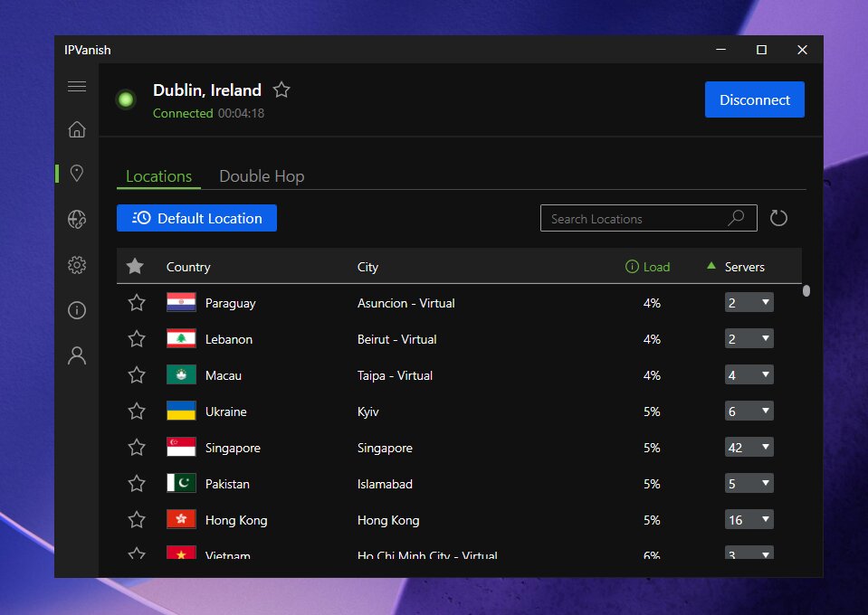Open Macau servers dropdown showing 4
This screenshot has height=615, width=868.
click(749, 375)
